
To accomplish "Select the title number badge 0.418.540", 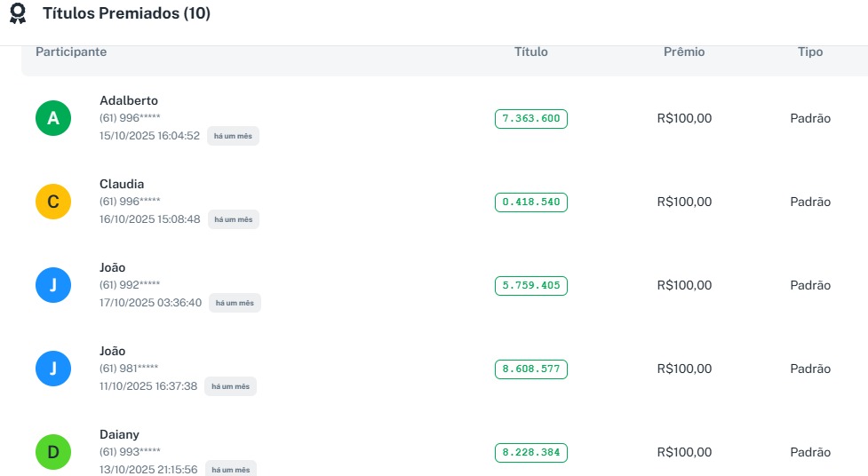I will (531, 202).
